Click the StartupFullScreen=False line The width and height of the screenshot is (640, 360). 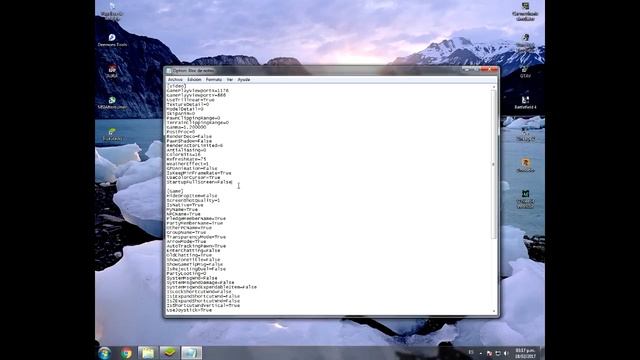(199, 182)
